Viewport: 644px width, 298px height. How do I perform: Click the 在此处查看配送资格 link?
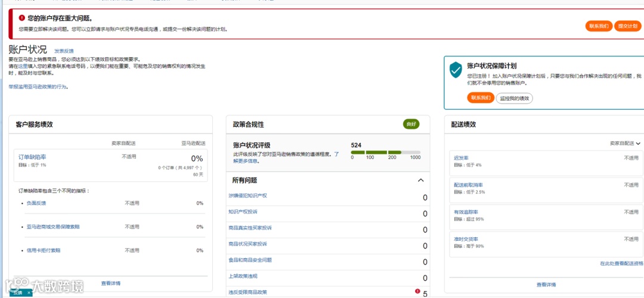click(621, 263)
